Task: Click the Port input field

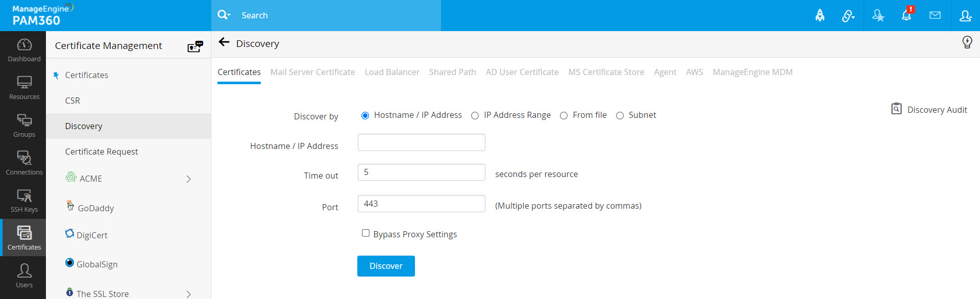Action: (421, 204)
